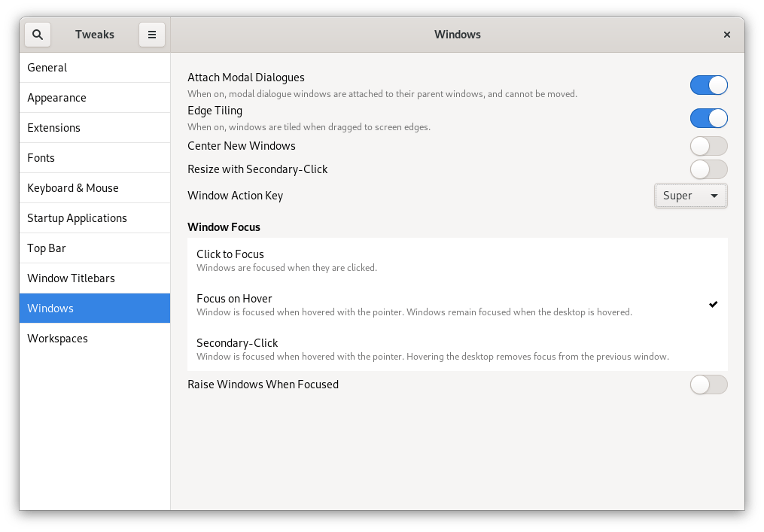
Task: Open the hamburger menu button
Action: (x=152, y=35)
